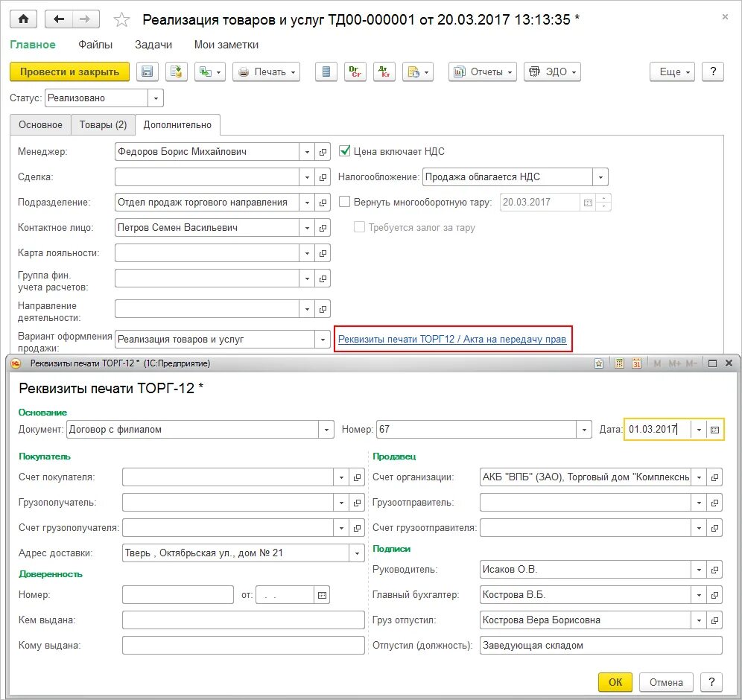Click the Отпустил (должность) field
Viewport: 742px width, 700px height.
click(601, 646)
